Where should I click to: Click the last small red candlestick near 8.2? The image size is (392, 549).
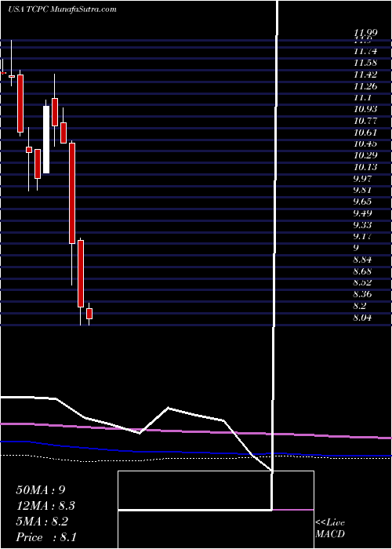pos(89,314)
